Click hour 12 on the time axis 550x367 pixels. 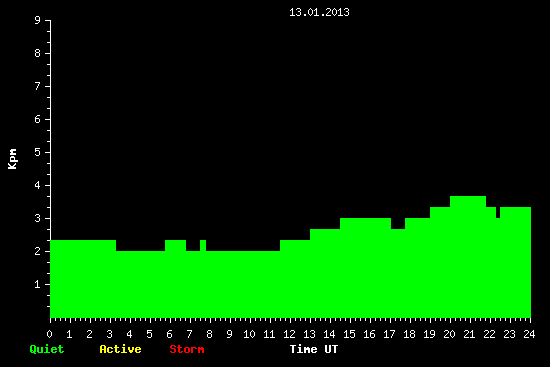click(x=289, y=334)
